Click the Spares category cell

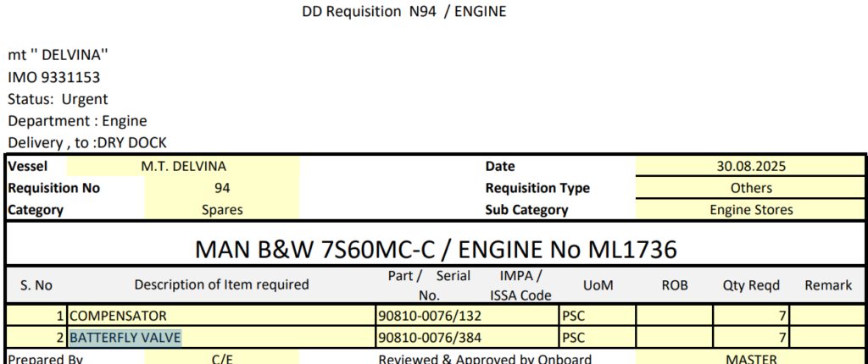point(221,209)
